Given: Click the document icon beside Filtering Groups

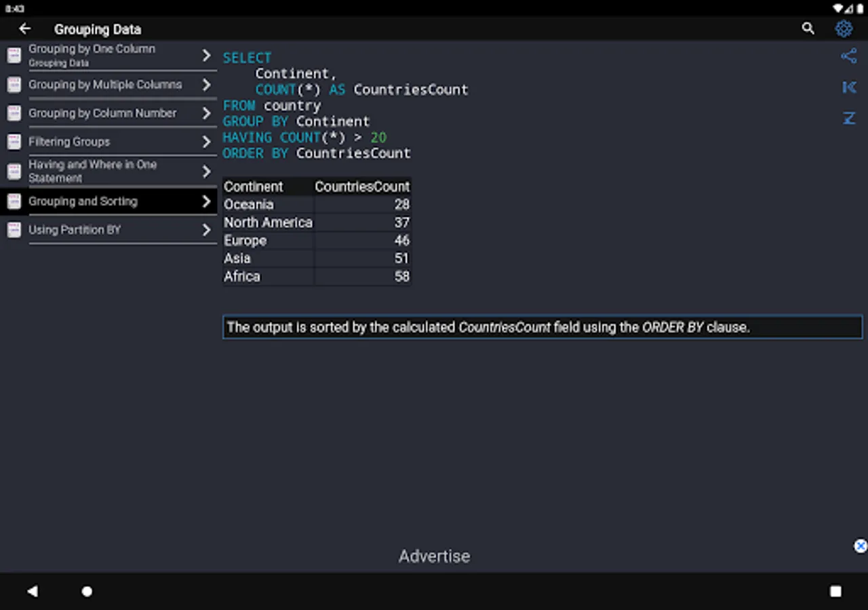Looking at the screenshot, I should pyautogui.click(x=14, y=142).
